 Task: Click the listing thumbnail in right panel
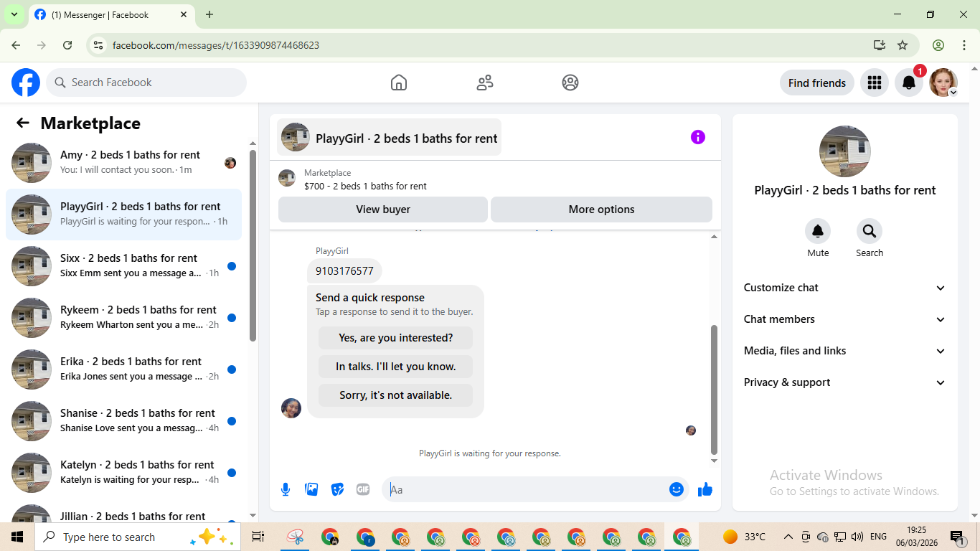click(x=845, y=151)
